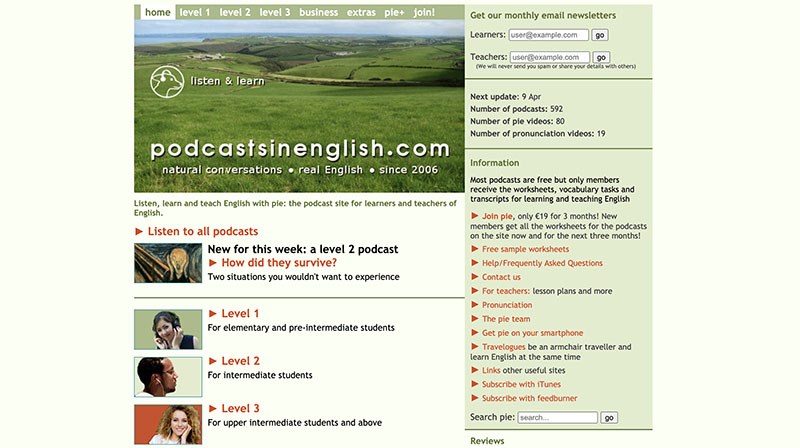Viewport: 800px width, 448px height.
Task: Click the arrow next to Level 3
Action: click(x=213, y=408)
